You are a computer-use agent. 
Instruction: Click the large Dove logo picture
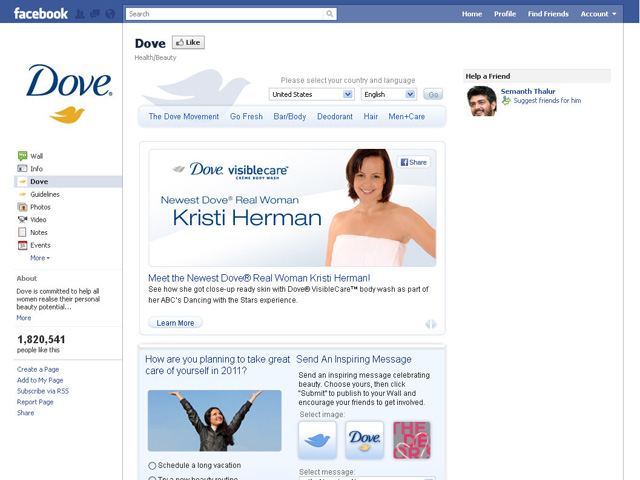69,93
